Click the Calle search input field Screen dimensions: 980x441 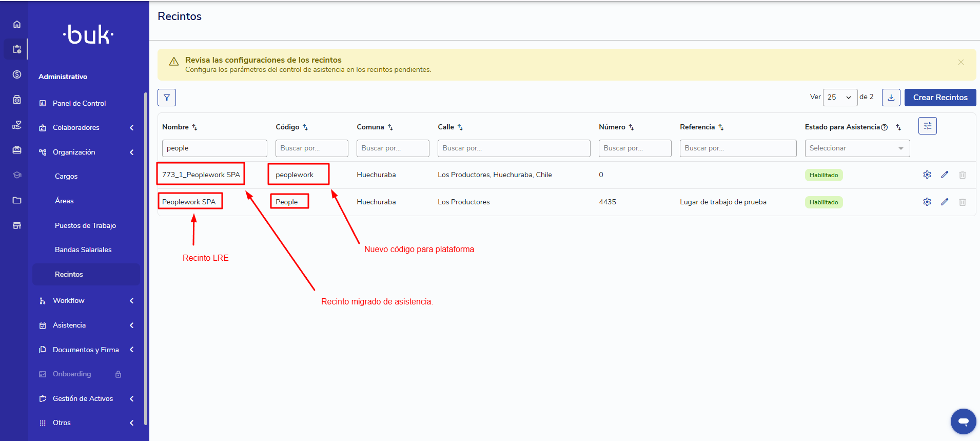click(514, 148)
